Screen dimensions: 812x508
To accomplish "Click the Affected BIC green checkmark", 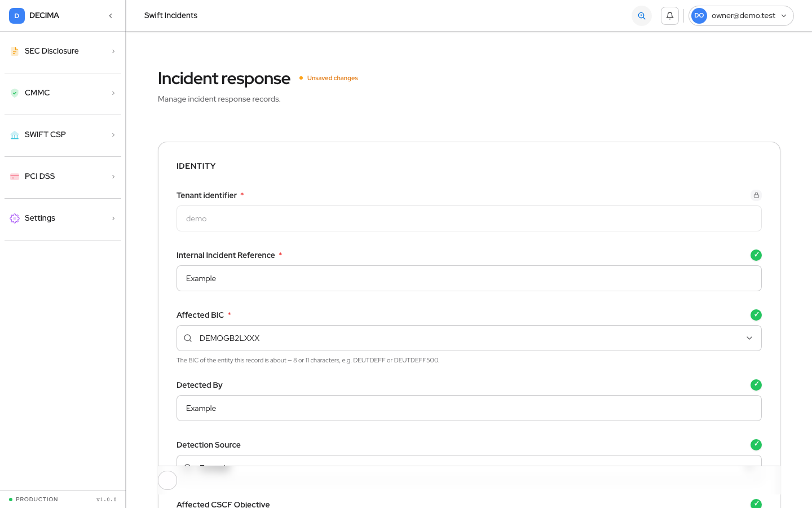I will pyautogui.click(x=756, y=315).
